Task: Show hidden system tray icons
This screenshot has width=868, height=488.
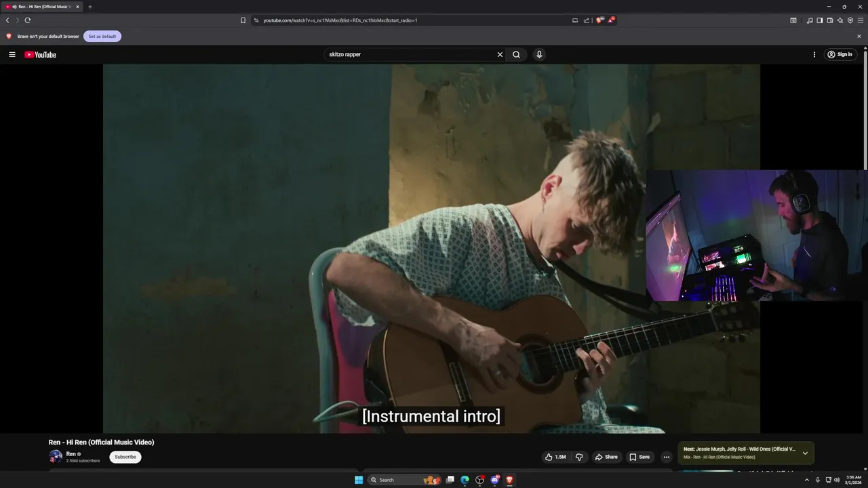Action: coord(806,480)
